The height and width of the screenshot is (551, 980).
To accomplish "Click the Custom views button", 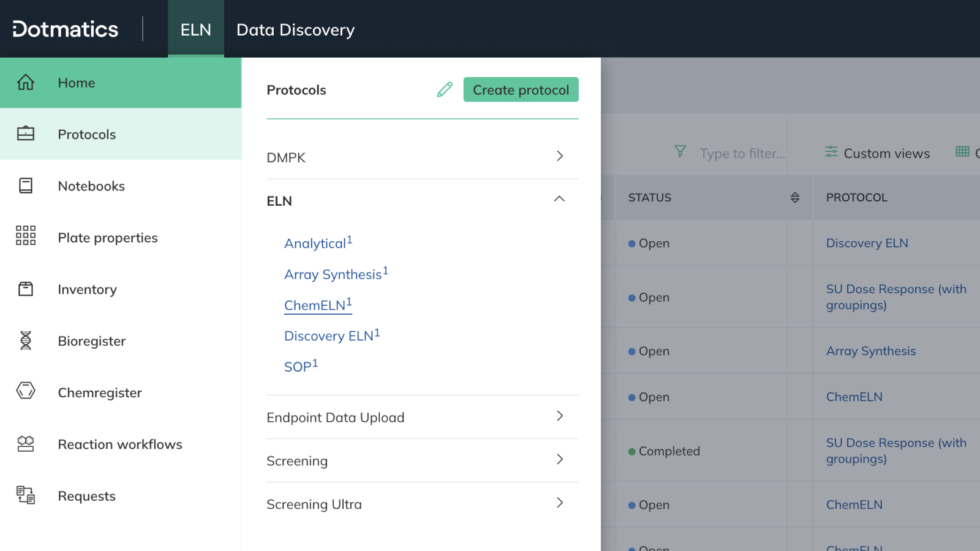I will (877, 153).
